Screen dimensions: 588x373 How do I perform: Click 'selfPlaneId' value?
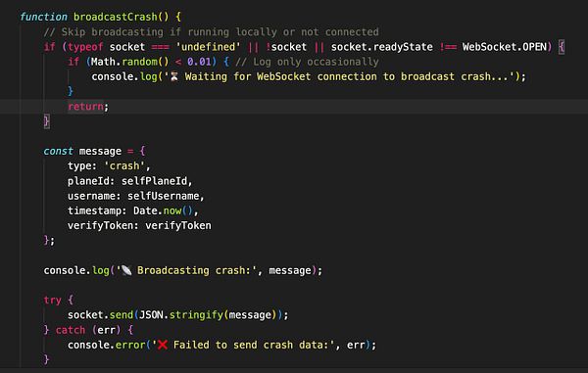click(x=154, y=181)
